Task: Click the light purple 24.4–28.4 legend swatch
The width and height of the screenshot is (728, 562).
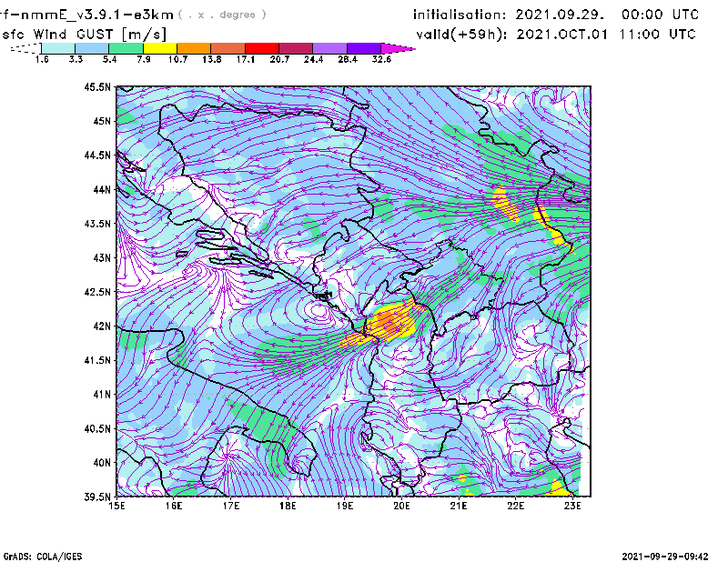Action: click(329, 48)
